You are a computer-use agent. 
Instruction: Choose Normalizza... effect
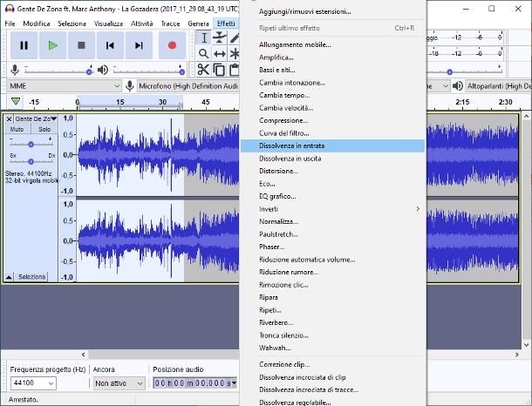coord(332,221)
